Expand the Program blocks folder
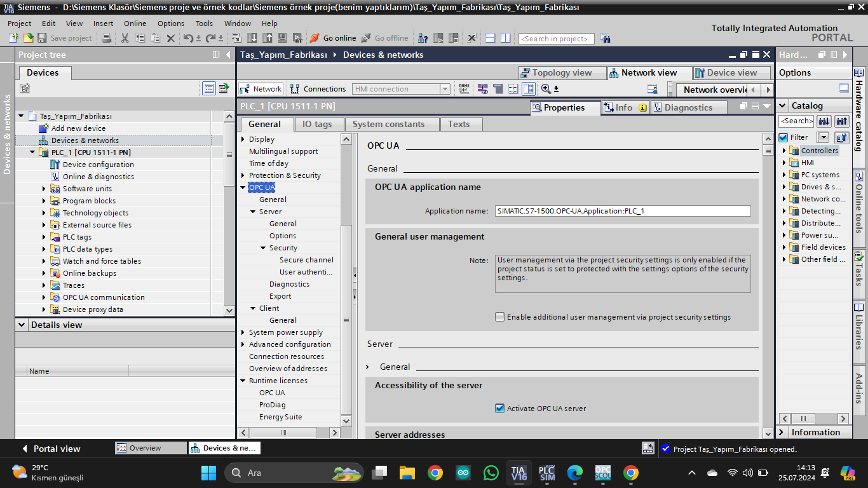This screenshot has width=868, height=488. pos(44,201)
